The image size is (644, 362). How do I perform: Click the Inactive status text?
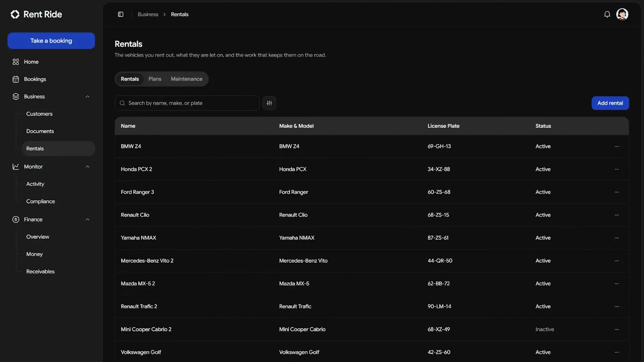[545, 329]
